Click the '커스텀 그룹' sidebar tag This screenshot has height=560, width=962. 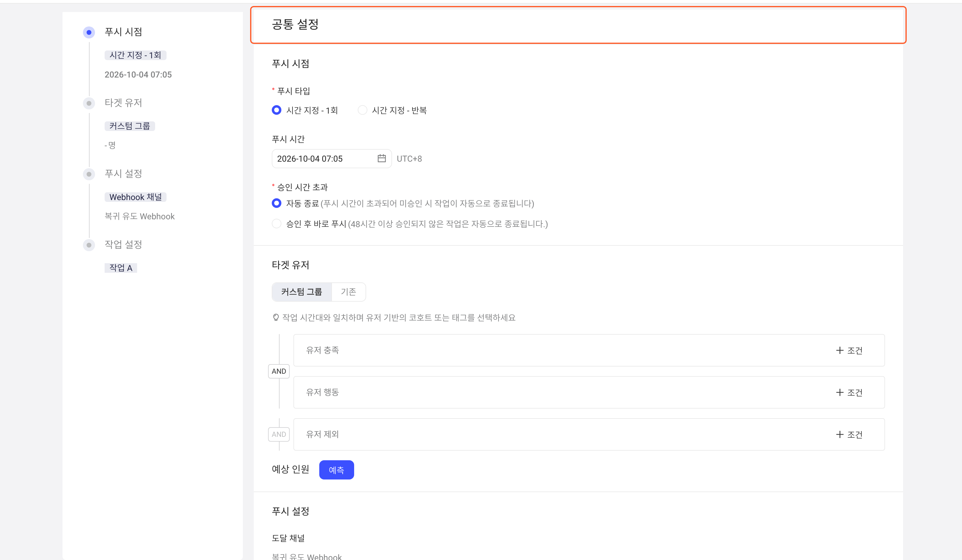coord(130,126)
